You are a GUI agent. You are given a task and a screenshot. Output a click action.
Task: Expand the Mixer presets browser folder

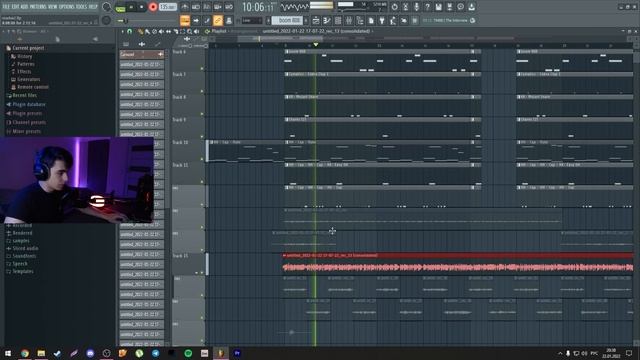click(x=23, y=131)
